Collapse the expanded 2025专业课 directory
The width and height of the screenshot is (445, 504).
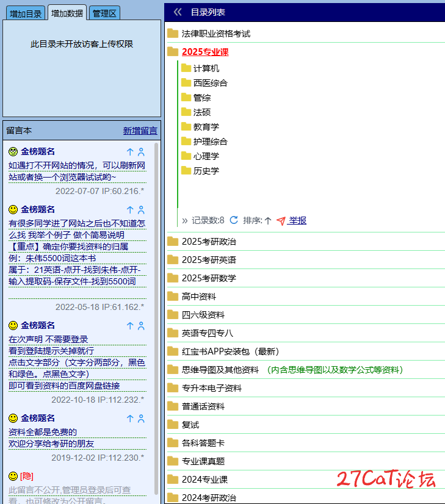click(x=205, y=52)
